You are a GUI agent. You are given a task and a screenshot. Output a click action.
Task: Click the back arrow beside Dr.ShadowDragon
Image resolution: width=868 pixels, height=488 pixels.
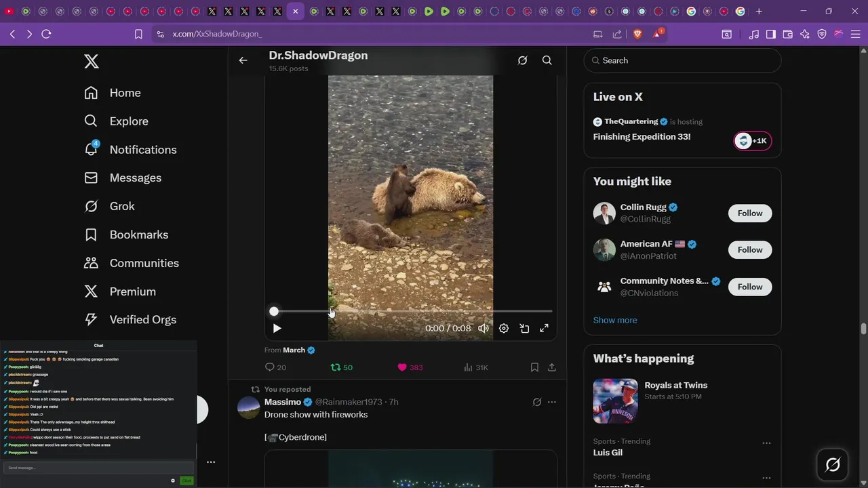(x=243, y=60)
